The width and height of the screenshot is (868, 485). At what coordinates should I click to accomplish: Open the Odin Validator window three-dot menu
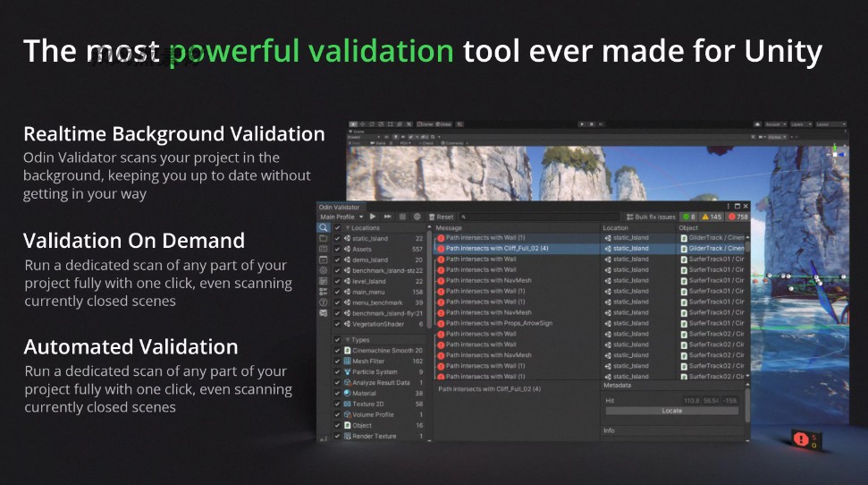pos(729,206)
